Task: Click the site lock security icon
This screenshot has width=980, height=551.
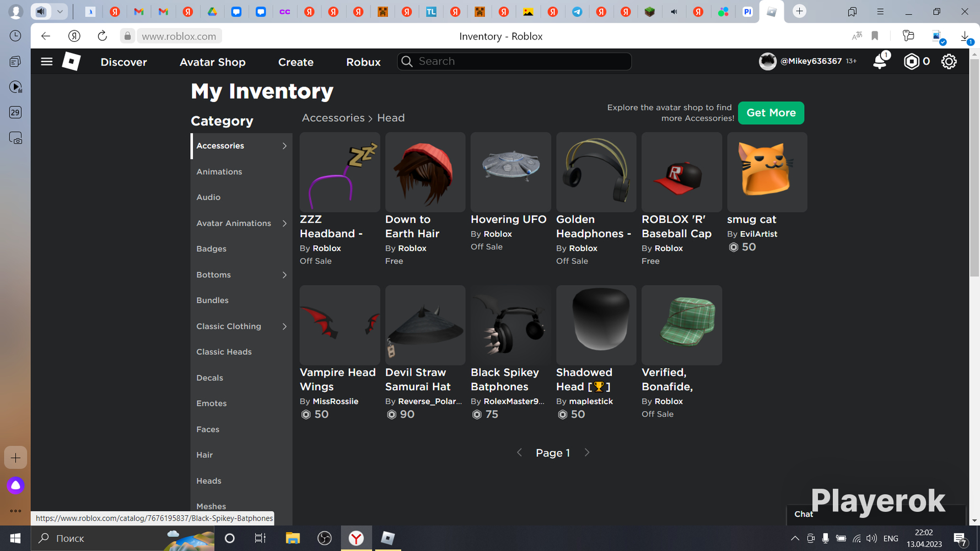Action: pos(127,36)
